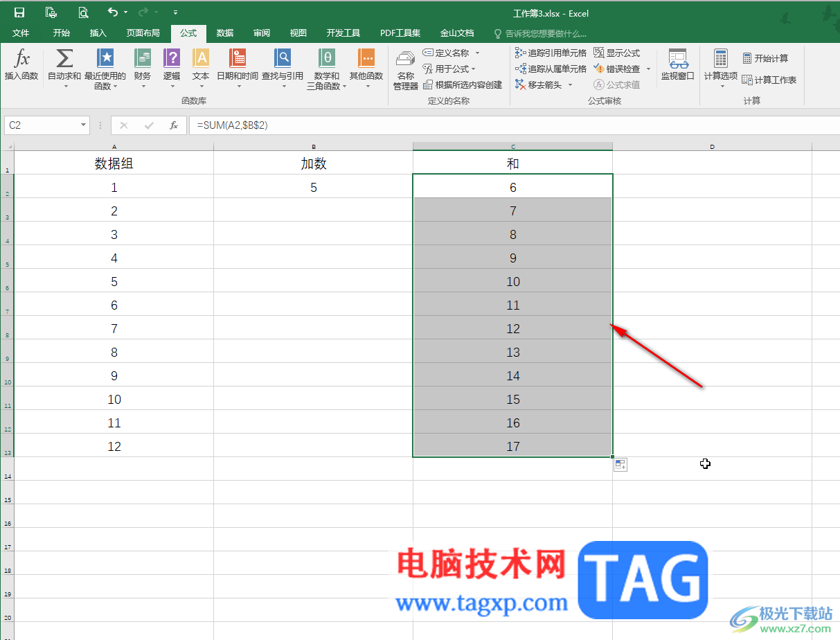Open the PDF Toolset tab
The image size is (840, 640).
coord(400,33)
